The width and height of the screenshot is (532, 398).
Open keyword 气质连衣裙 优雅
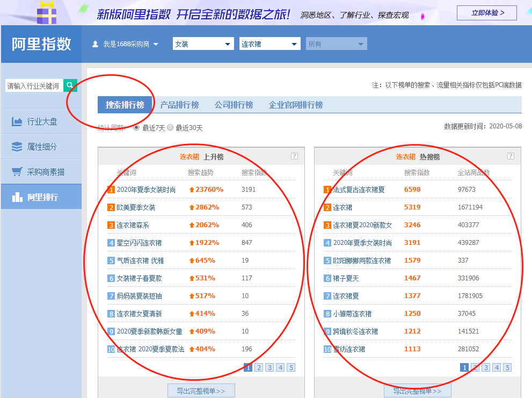pyautogui.click(x=141, y=260)
